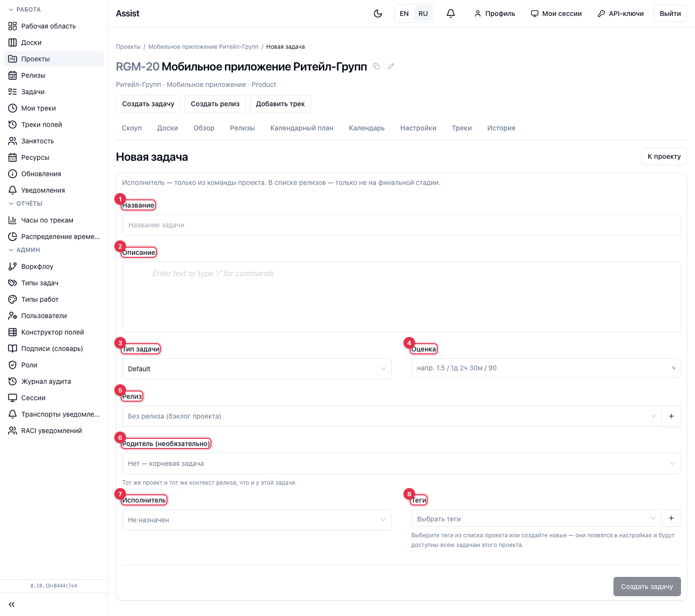
Task: Collapse РАБОТА sidebar section
Action: pyautogui.click(x=25, y=10)
